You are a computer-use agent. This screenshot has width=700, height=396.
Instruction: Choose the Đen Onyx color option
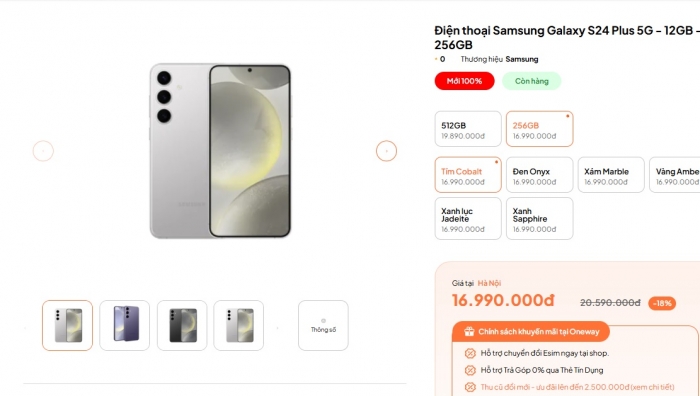pyautogui.click(x=539, y=175)
